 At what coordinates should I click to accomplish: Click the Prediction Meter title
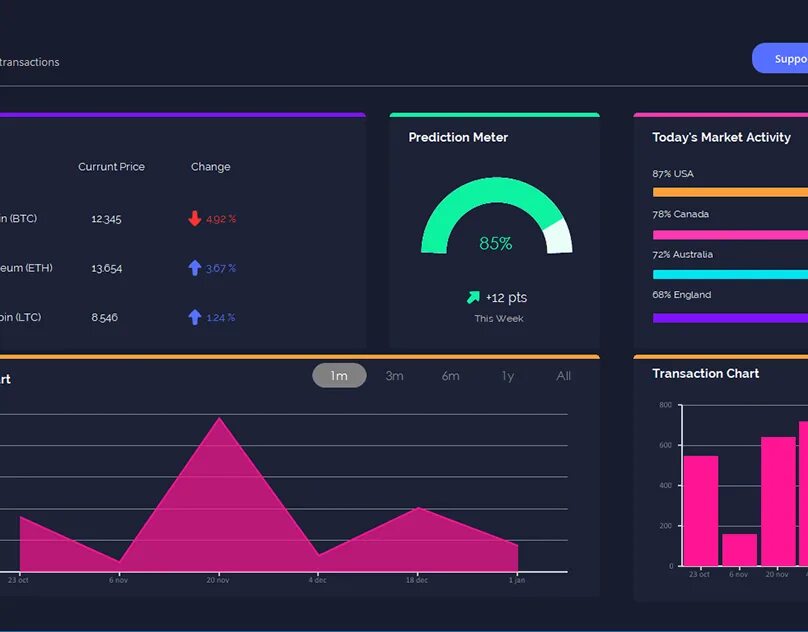[458, 137]
